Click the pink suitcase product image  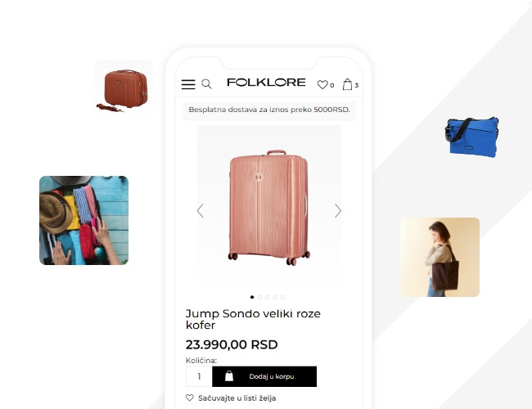(x=269, y=207)
